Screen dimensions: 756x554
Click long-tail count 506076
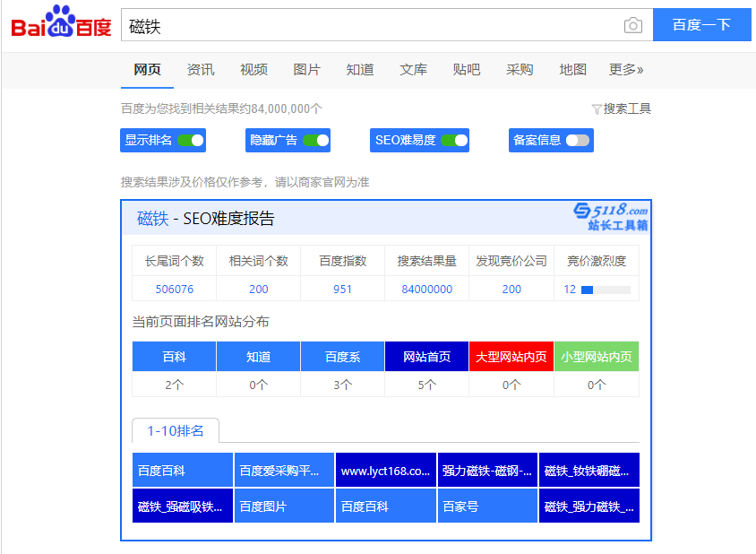(x=174, y=289)
